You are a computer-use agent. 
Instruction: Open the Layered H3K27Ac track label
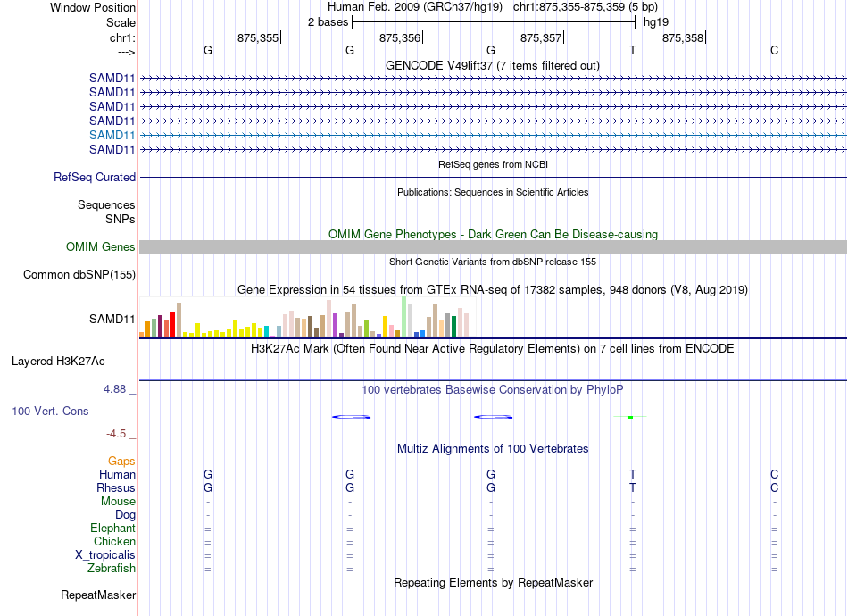tap(58, 362)
